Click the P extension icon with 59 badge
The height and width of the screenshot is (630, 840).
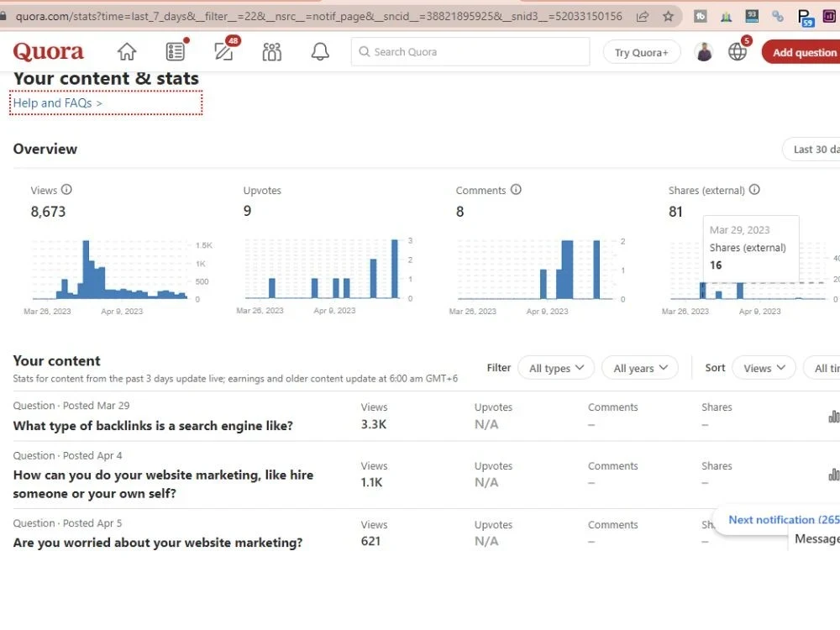[x=806, y=18]
